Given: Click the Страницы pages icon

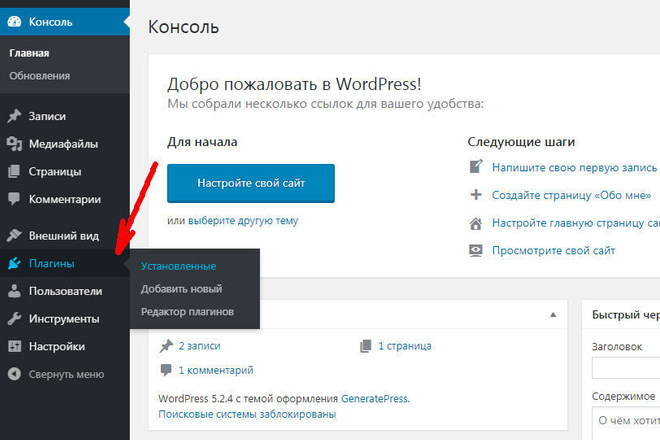Looking at the screenshot, I should coord(14,171).
